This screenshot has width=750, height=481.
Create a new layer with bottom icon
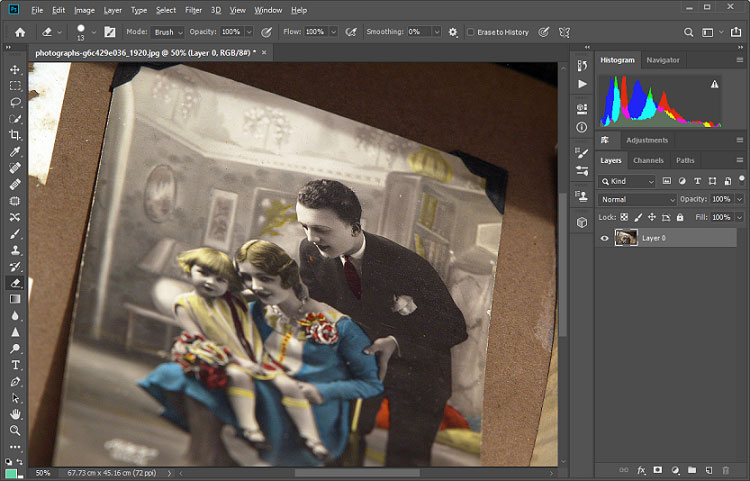709,470
